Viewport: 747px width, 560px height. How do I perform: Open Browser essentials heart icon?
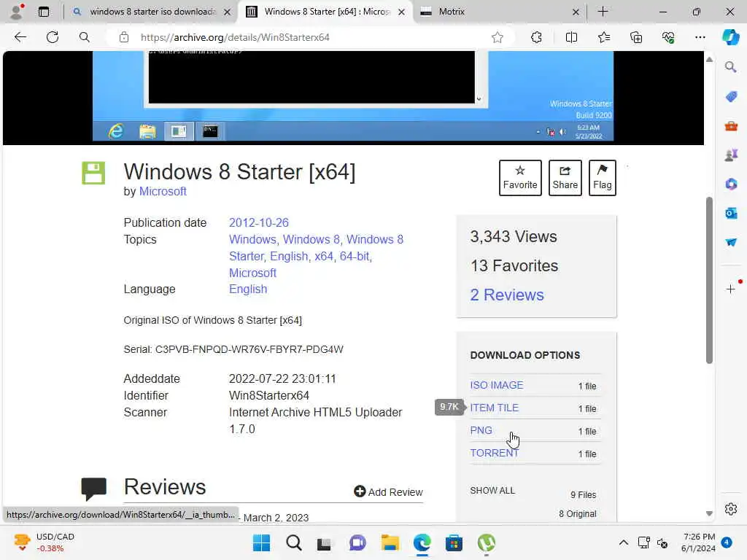point(668,37)
